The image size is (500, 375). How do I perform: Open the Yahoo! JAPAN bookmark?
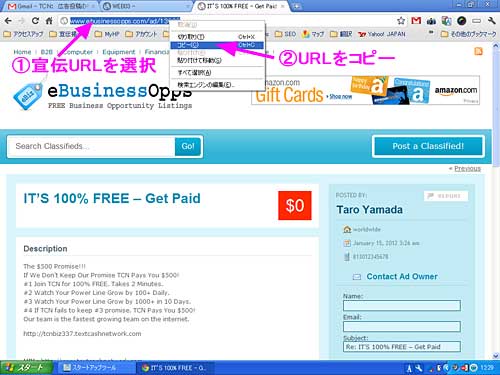click(382, 34)
